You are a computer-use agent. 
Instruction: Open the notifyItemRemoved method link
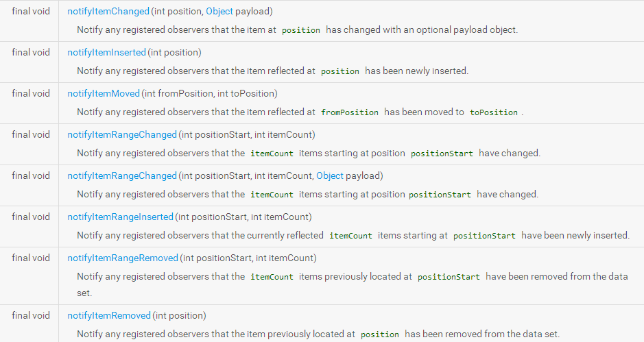[x=109, y=316]
